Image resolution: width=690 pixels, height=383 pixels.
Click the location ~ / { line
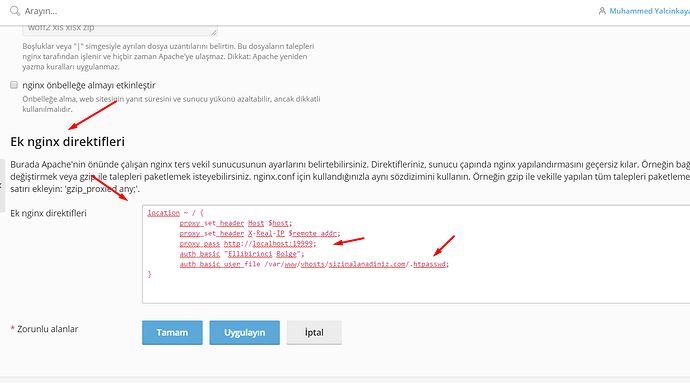click(x=176, y=213)
